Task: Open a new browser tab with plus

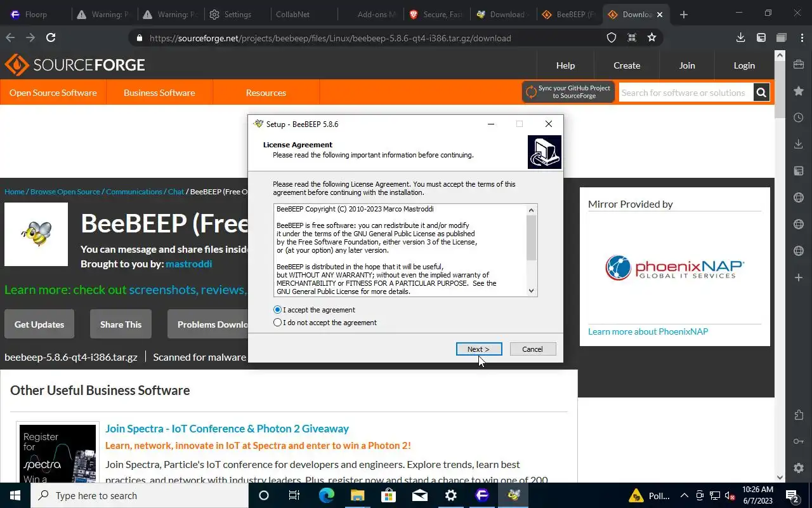Action: 683,15
